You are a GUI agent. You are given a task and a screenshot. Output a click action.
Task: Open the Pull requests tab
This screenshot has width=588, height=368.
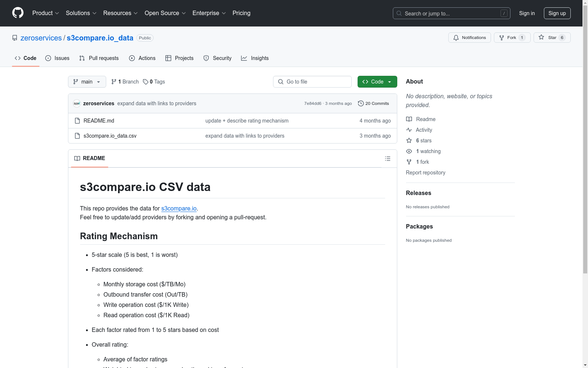tap(99, 58)
